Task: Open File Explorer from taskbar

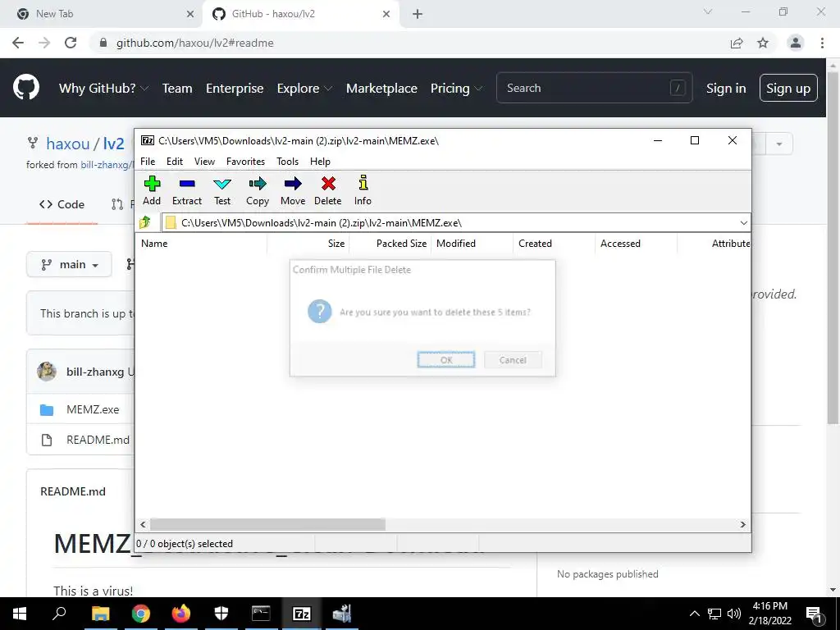Action: pos(100,614)
